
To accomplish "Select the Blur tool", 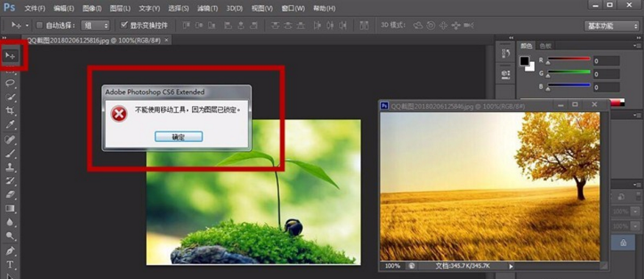I will click(10, 222).
